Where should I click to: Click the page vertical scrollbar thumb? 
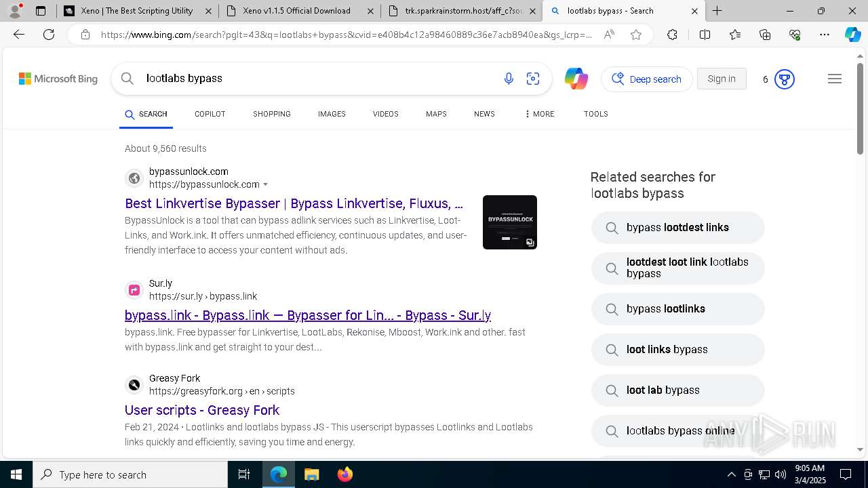point(860,108)
